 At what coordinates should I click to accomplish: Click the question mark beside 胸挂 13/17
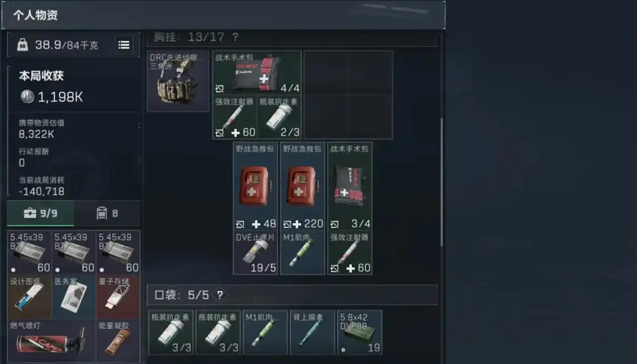(x=235, y=37)
